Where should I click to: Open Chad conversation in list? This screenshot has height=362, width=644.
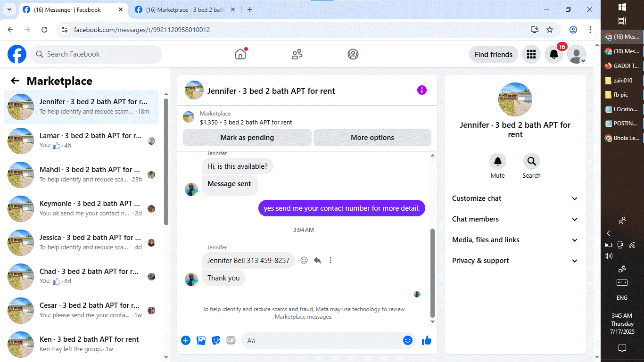(82, 277)
